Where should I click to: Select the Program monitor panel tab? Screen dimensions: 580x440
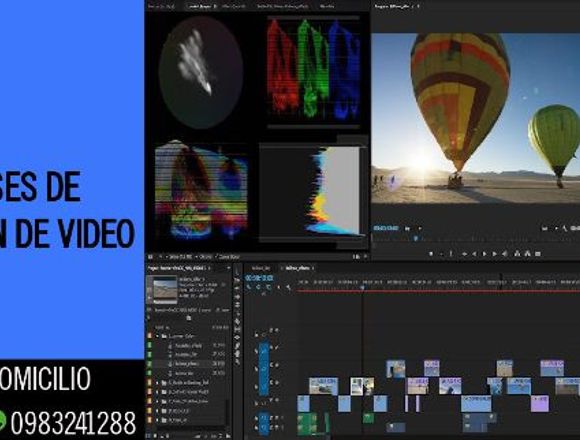(x=392, y=6)
